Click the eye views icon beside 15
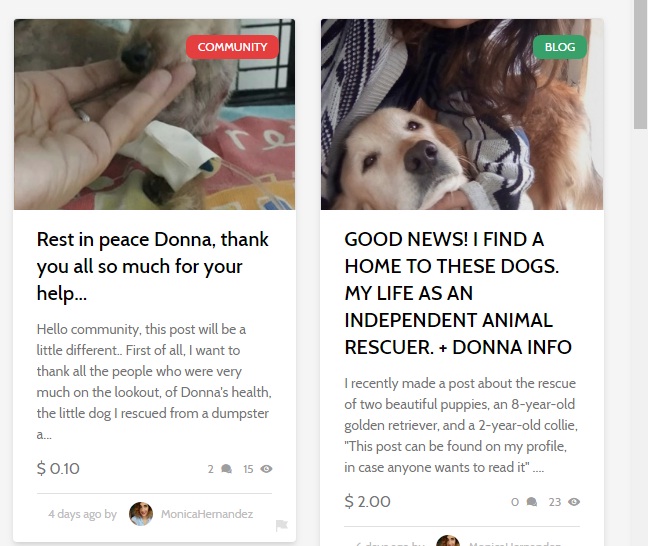Image resolution: width=648 pixels, height=546 pixels. click(x=266, y=469)
